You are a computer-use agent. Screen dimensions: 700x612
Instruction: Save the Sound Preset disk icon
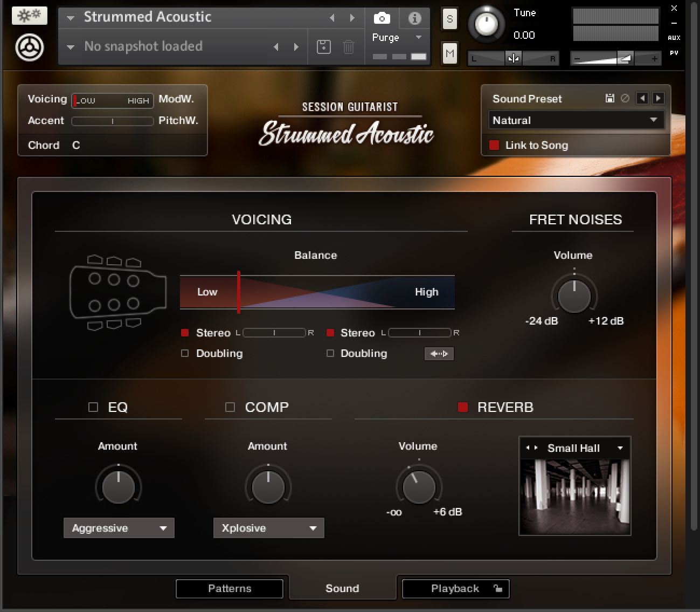tap(609, 98)
